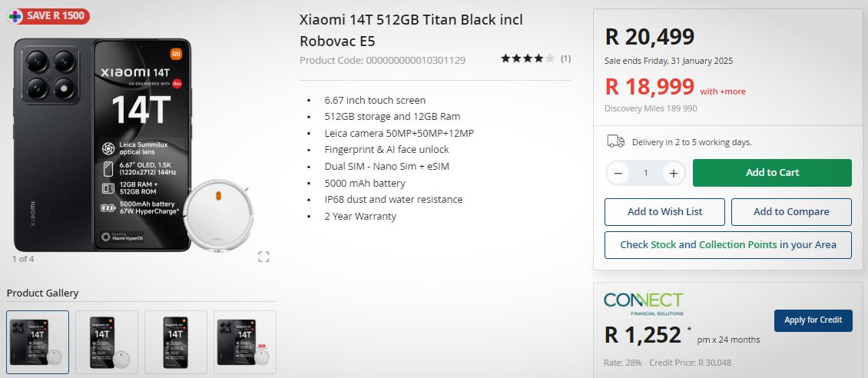The height and width of the screenshot is (378, 868).
Task: Check Stock and Collection Points in your Area
Action: tap(727, 245)
